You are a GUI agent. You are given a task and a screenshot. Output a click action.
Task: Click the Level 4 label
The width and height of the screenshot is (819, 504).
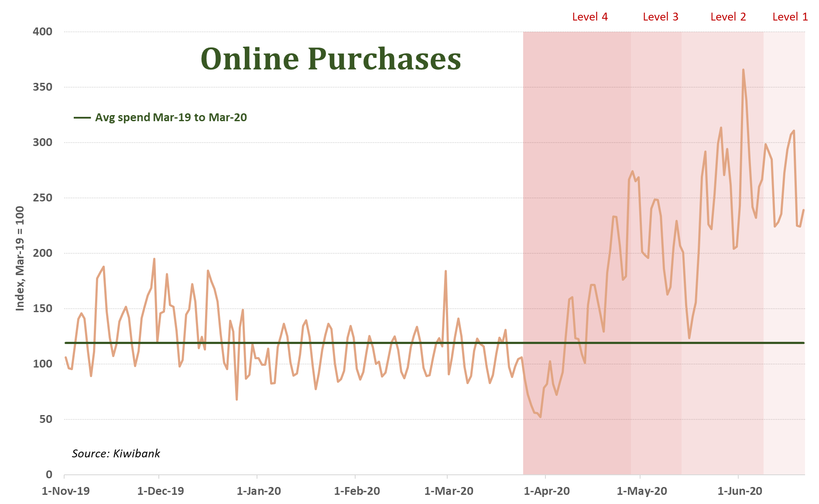click(589, 17)
